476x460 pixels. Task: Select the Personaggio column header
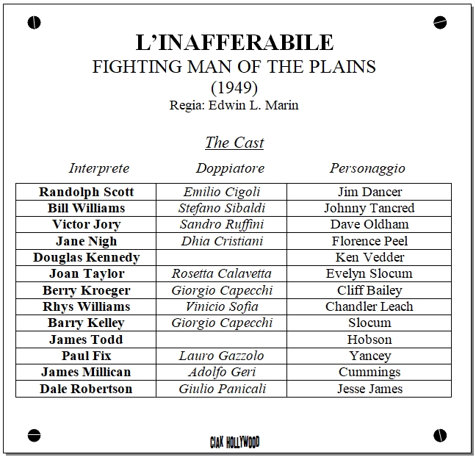point(367,168)
